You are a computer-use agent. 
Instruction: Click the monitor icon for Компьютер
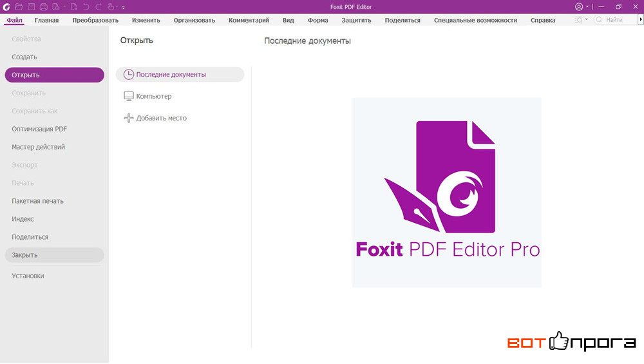pyautogui.click(x=129, y=96)
